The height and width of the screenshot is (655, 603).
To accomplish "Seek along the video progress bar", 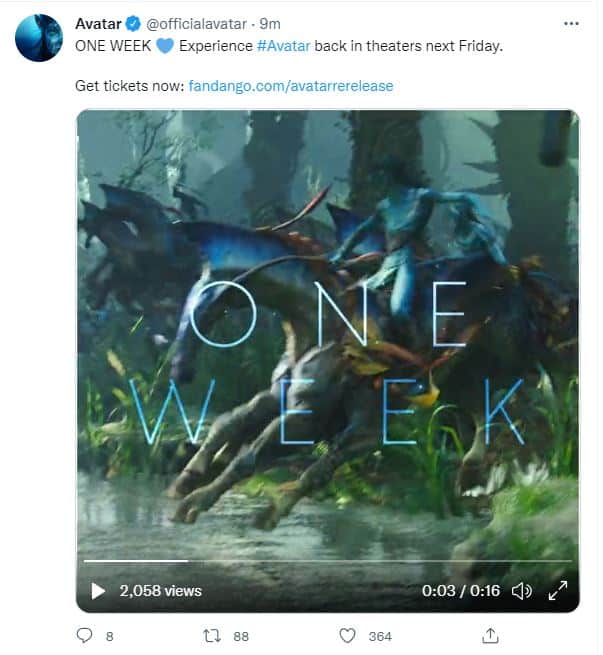I will click(x=328, y=561).
